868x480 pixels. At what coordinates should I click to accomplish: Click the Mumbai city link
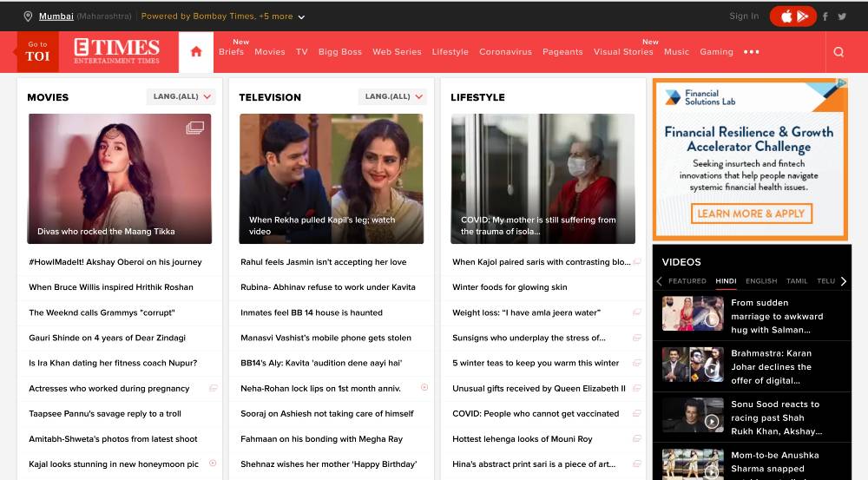tap(56, 16)
